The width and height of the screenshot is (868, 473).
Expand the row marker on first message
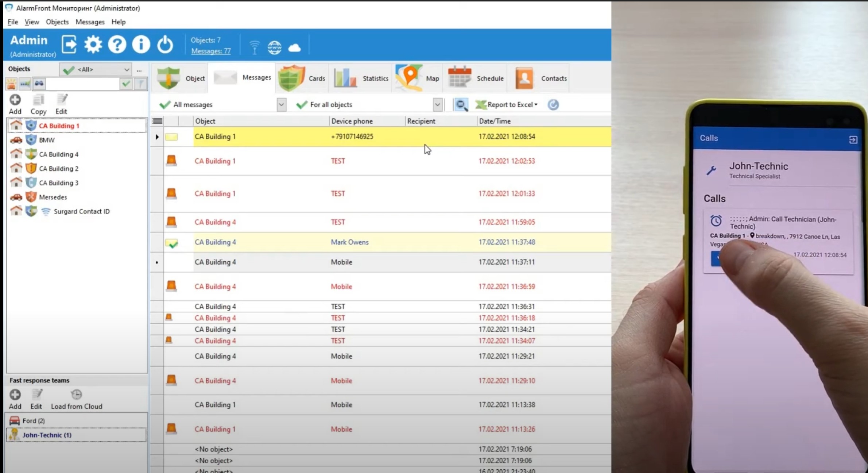click(x=157, y=137)
